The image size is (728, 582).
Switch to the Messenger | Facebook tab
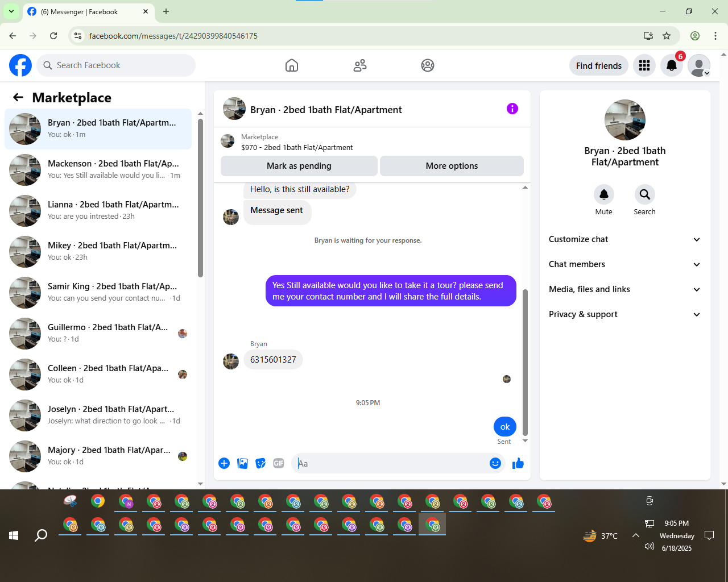(x=88, y=11)
